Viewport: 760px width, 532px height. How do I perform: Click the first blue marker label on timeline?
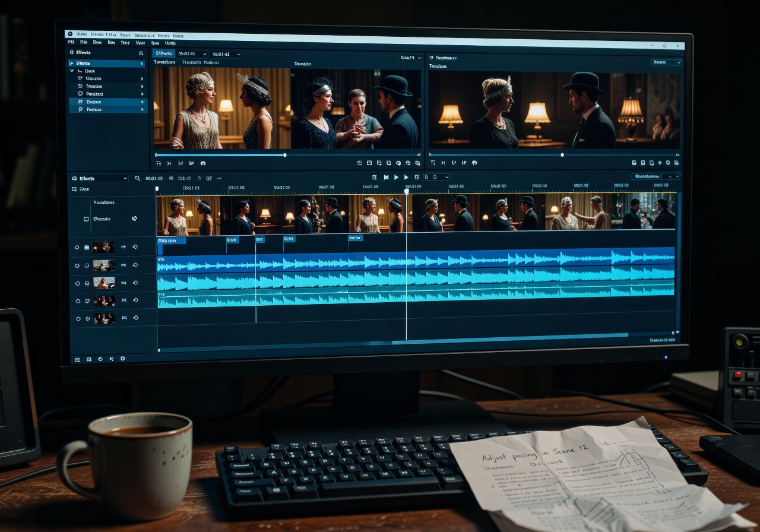coord(171,240)
